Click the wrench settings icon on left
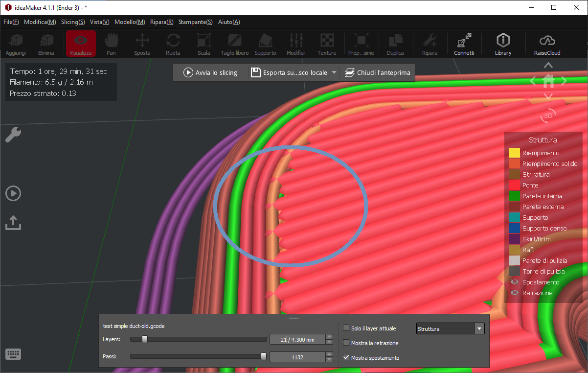Screen dimensions: 588x373 click(13, 135)
